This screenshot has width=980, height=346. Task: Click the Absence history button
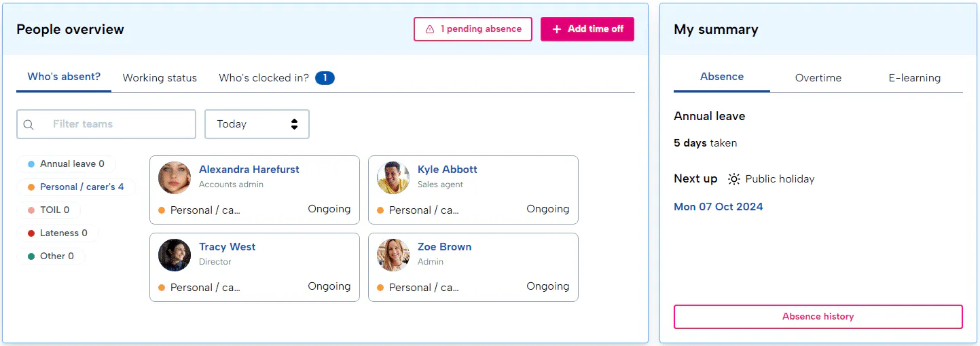click(x=818, y=317)
